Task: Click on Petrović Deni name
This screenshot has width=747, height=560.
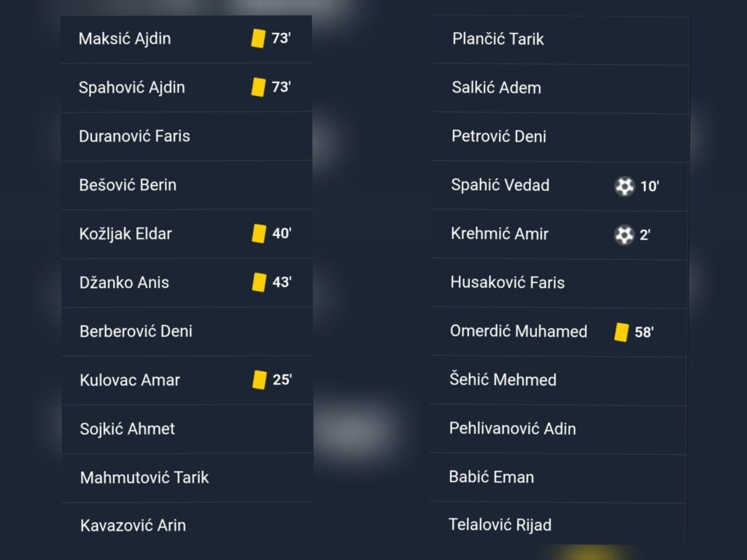Action: click(499, 136)
